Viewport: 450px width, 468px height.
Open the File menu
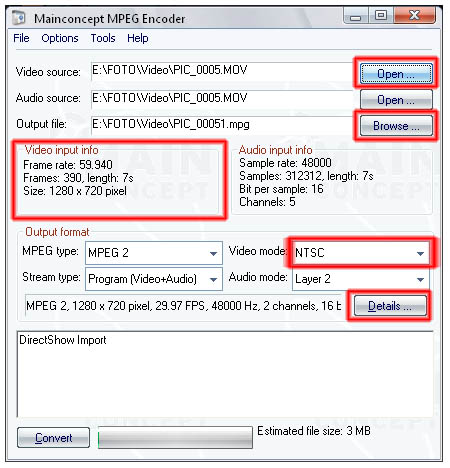21,38
